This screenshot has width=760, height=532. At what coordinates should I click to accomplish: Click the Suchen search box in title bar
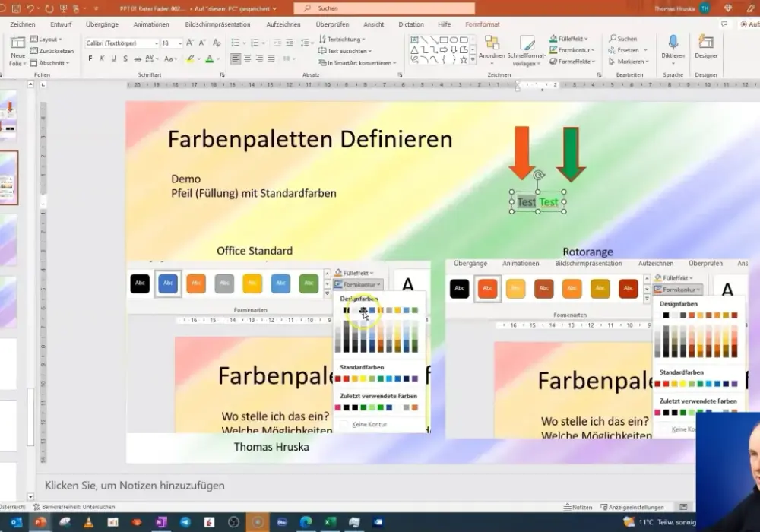[x=385, y=8]
